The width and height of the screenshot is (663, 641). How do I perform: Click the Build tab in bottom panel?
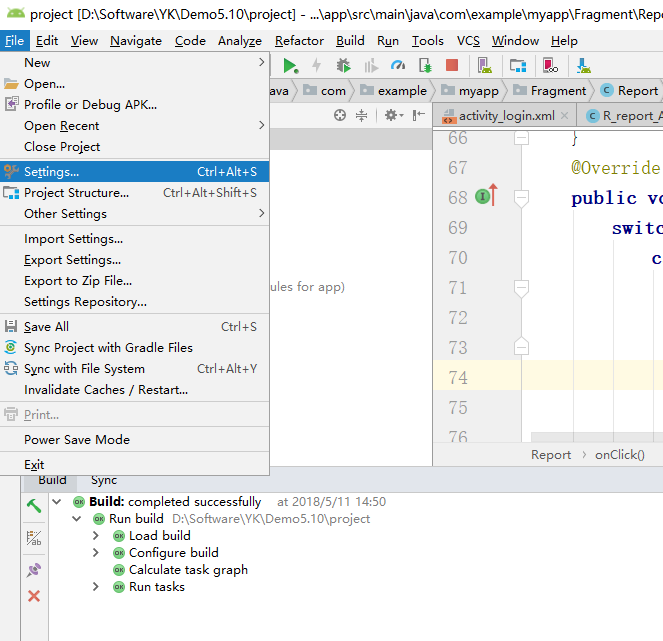[52, 481]
